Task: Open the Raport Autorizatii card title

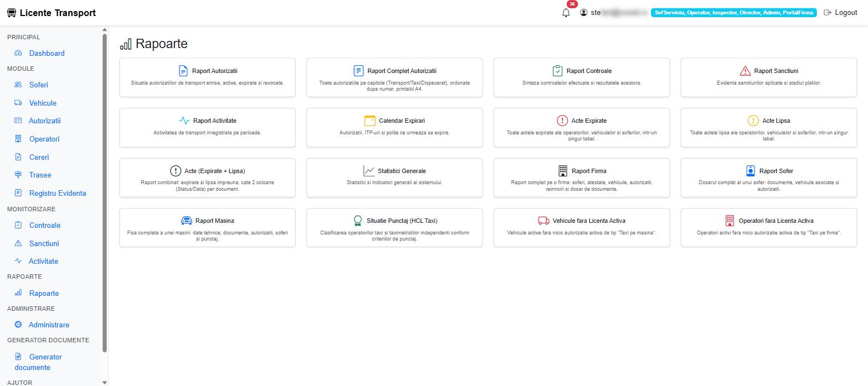Action: [x=215, y=71]
